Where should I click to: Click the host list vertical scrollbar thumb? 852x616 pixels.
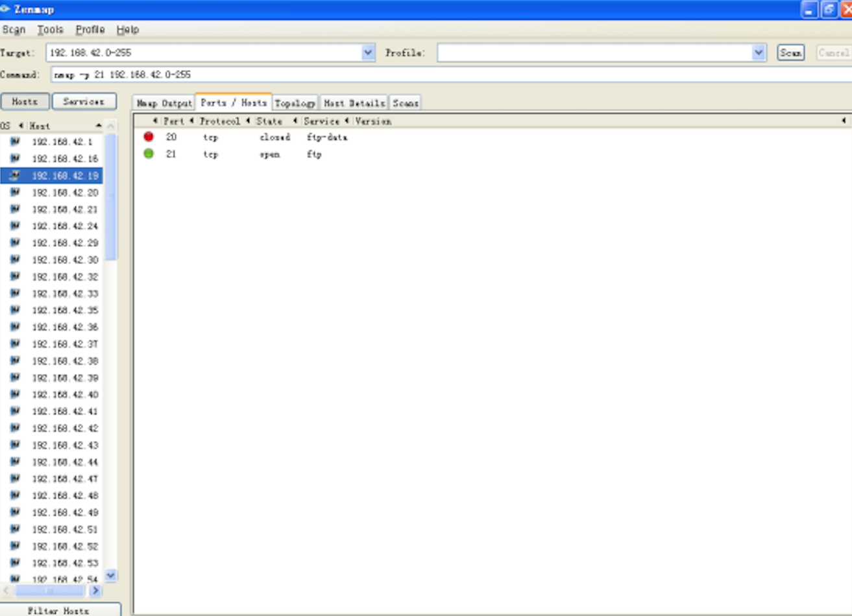coord(110,198)
